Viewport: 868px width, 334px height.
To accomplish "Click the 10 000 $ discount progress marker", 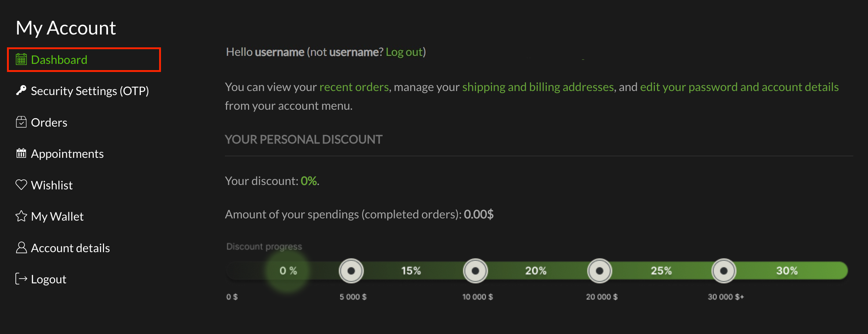I will (475, 271).
